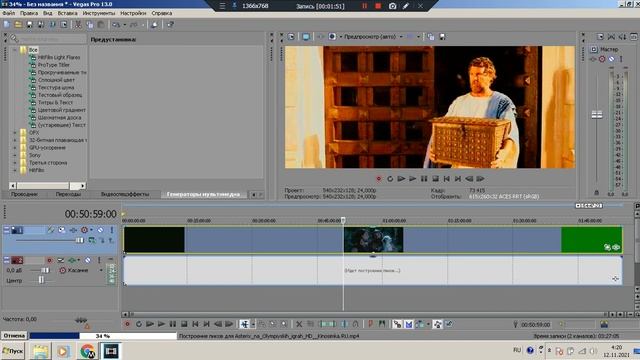Viewport: 640px width, 360px height.
Task: Expand the GPU-ускорение folder
Action: [x=15, y=148]
